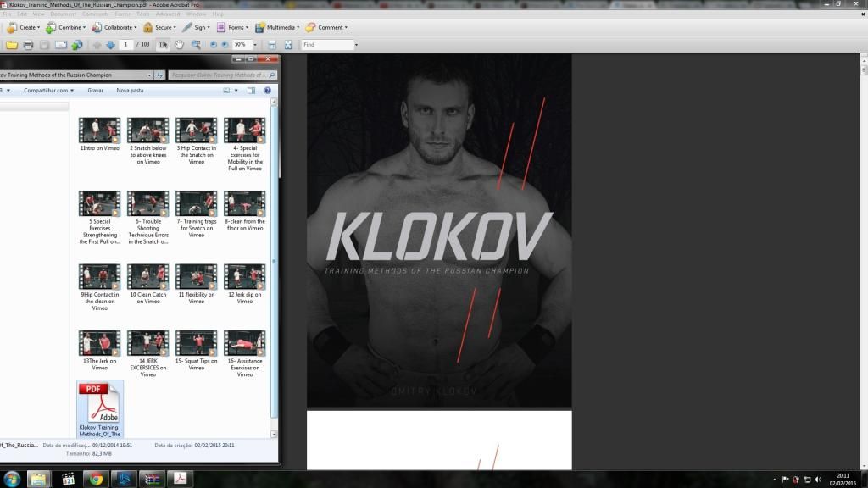Click the upload globe icon in toolbar

tap(77, 45)
